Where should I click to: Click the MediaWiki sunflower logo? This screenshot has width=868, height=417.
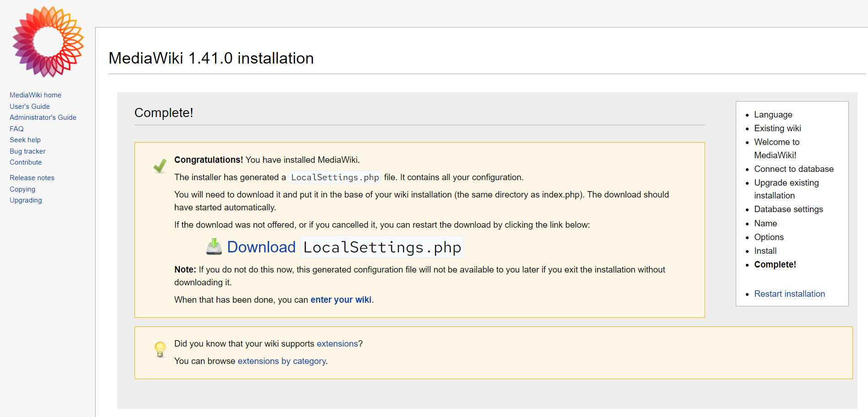48,42
